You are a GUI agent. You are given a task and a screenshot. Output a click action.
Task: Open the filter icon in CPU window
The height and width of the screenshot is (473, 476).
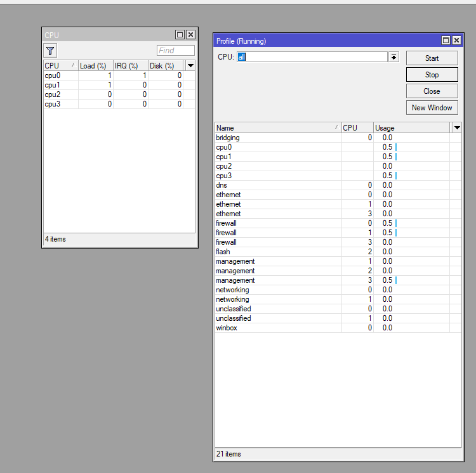point(50,51)
